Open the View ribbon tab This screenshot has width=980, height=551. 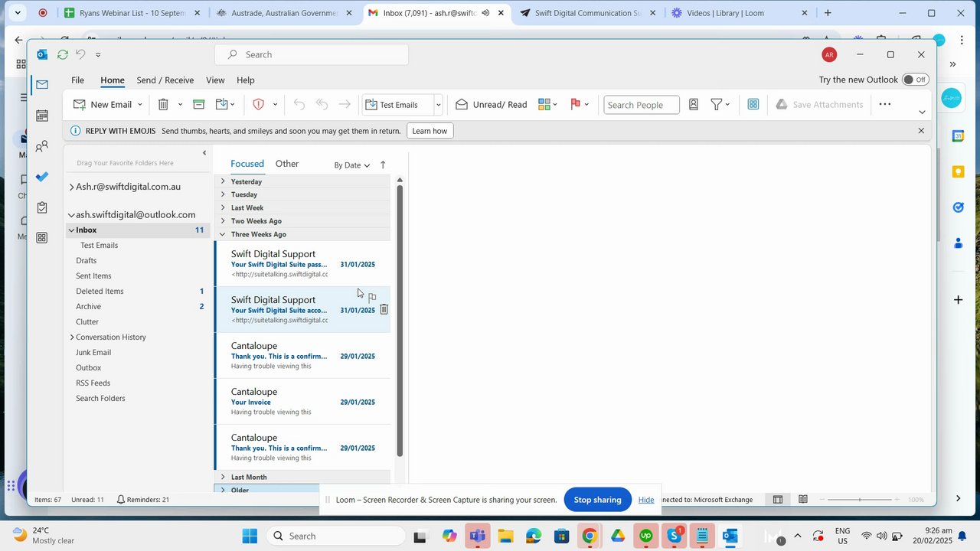215,80
